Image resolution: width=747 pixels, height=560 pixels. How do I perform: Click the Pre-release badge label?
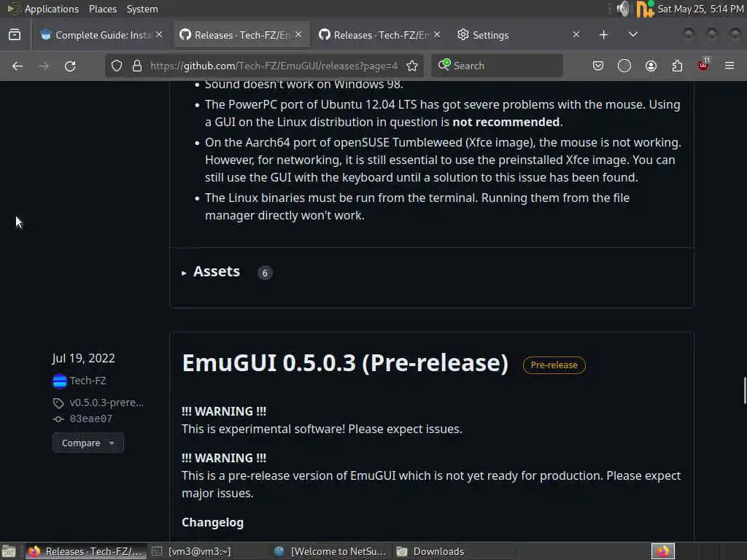pyautogui.click(x=554, y=365)
